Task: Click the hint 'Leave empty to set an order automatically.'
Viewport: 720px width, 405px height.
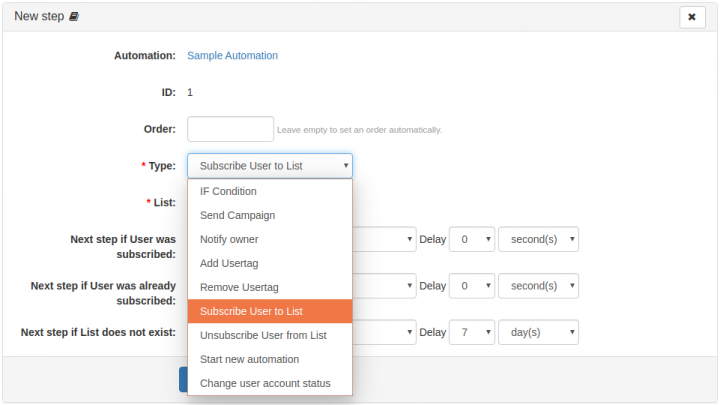Action: point(360,130)
